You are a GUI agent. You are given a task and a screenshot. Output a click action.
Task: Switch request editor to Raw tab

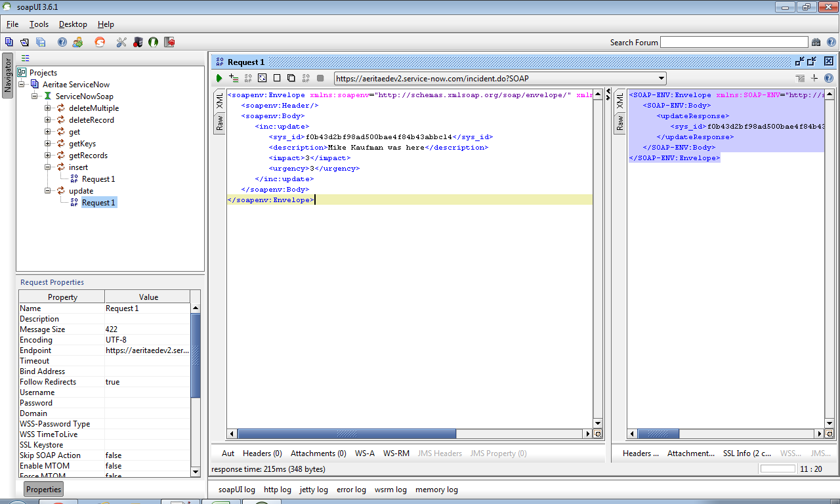click(x=220, y=123)
